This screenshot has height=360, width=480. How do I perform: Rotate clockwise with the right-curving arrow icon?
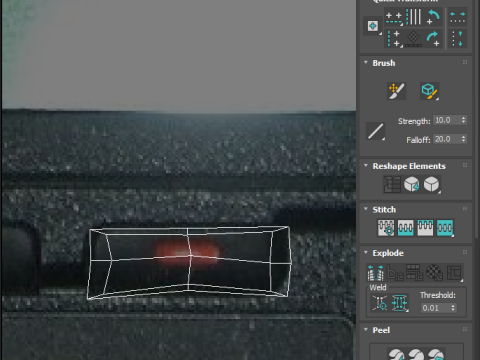coord(433,38)
